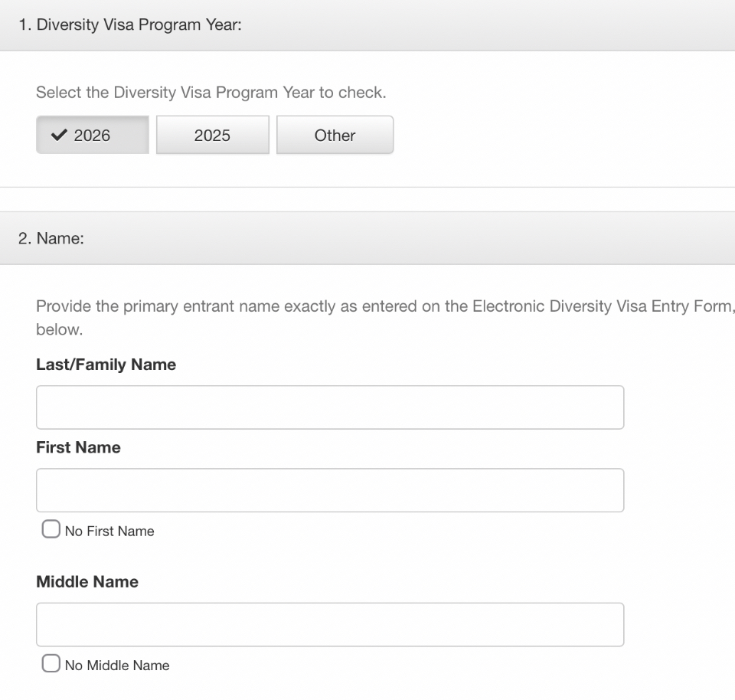The width and height of the screenshot is (735, 700).
Task: Enable the No Middle Name checkbox
Action: [x=51, y=664]
